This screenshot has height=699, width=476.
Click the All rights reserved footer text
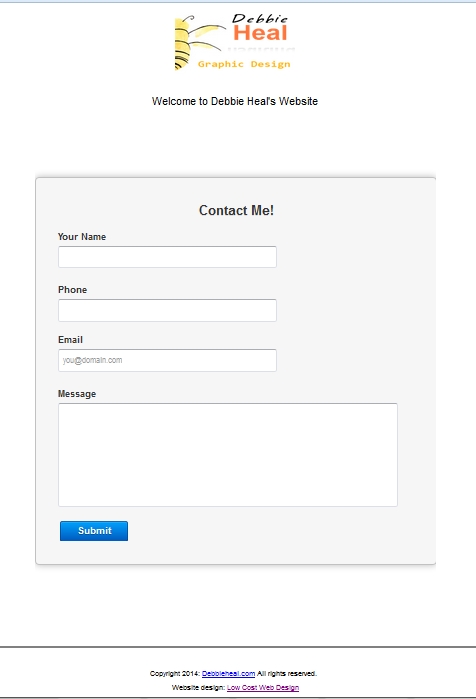click(287, 674)
